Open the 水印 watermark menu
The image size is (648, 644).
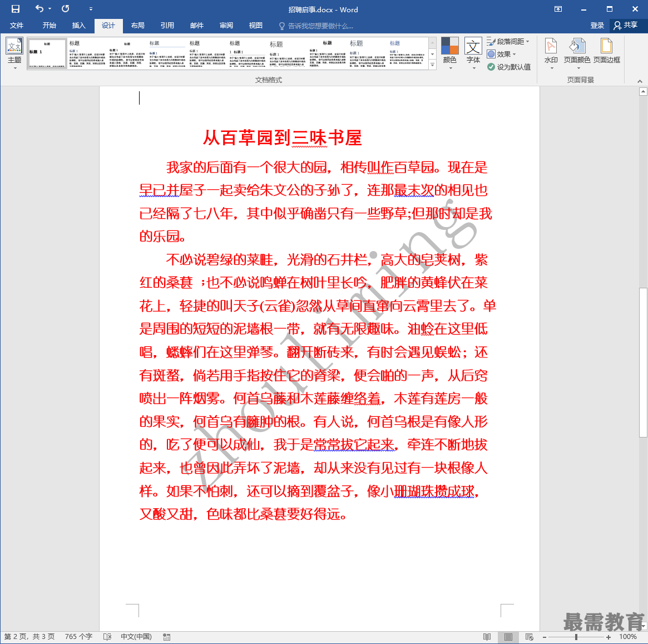[x=551, y=54]
